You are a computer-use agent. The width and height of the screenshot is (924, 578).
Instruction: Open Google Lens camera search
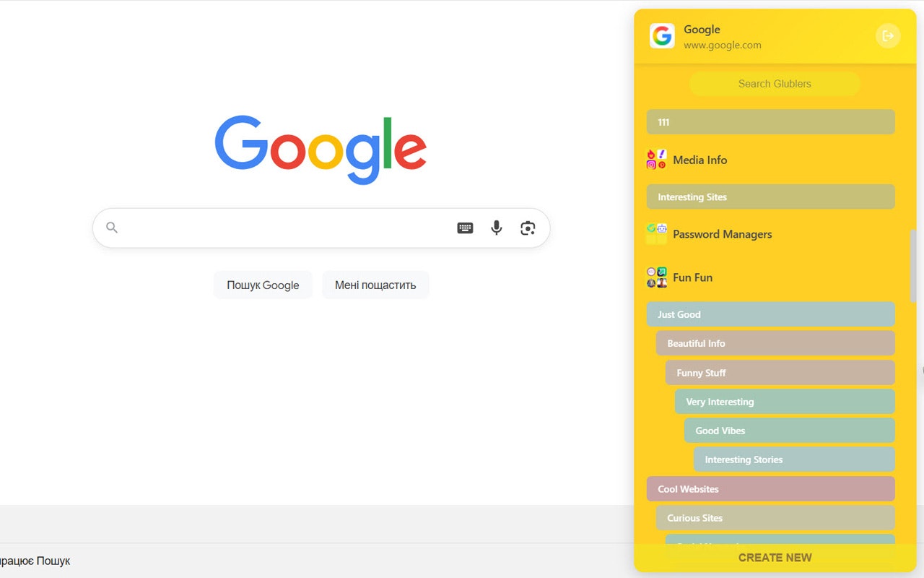click(528, 228)
